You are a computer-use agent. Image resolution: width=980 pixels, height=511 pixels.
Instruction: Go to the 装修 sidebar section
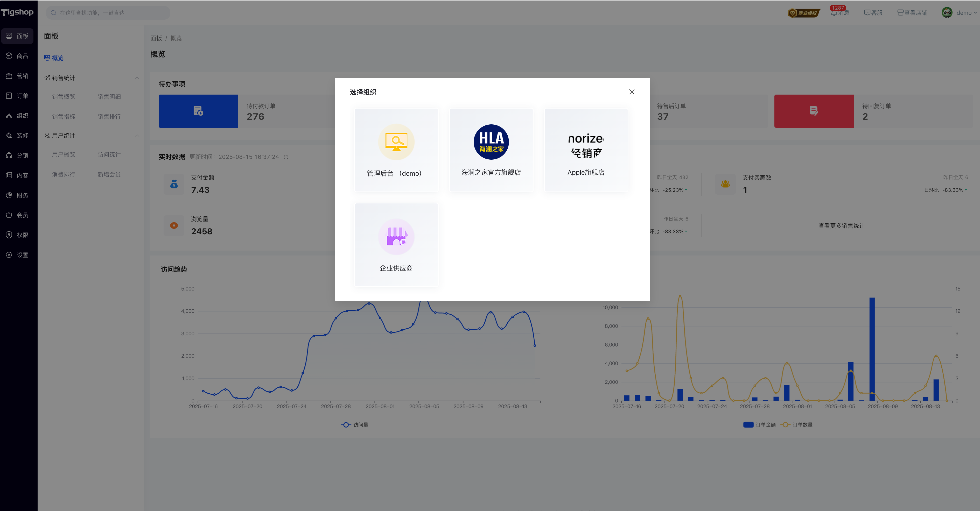point(18,135)
